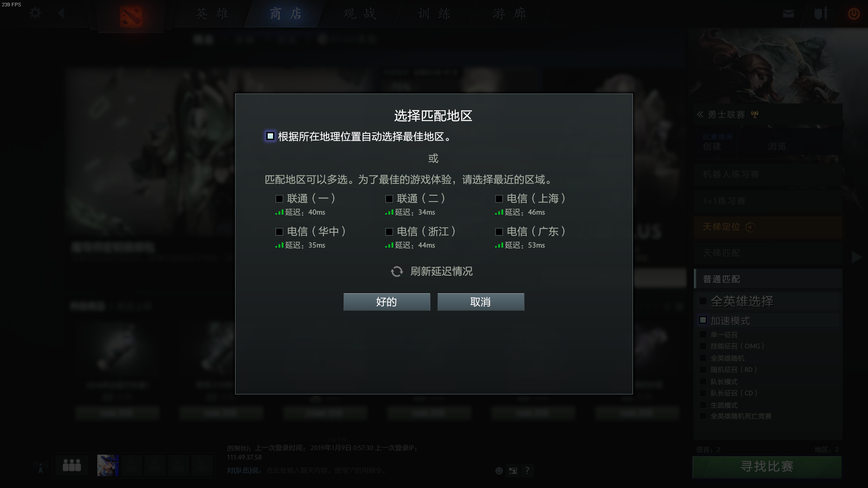Expand the 普通匹配 section
The width and height of the screenshot is (868, 488).
click(x=768, y=279)
